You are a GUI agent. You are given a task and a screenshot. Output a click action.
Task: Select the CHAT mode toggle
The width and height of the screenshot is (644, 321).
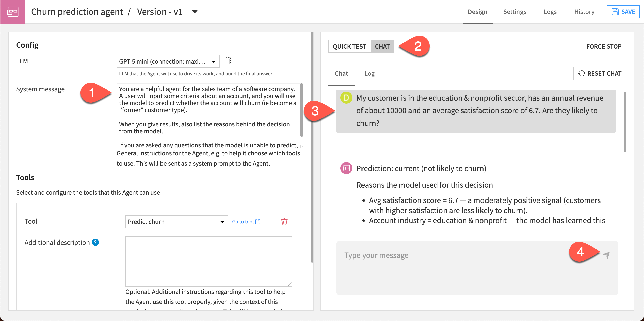(382, 46)
